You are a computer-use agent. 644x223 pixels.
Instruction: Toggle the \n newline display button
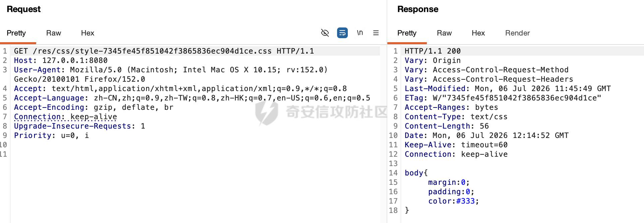tap(360, 33)
